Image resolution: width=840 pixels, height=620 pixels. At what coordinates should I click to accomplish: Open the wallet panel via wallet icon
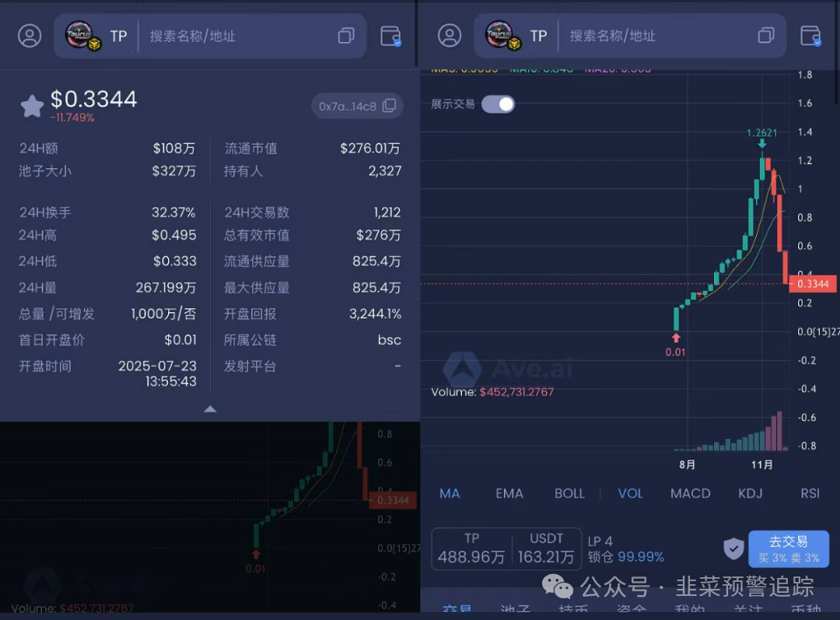tap(391, 36)
